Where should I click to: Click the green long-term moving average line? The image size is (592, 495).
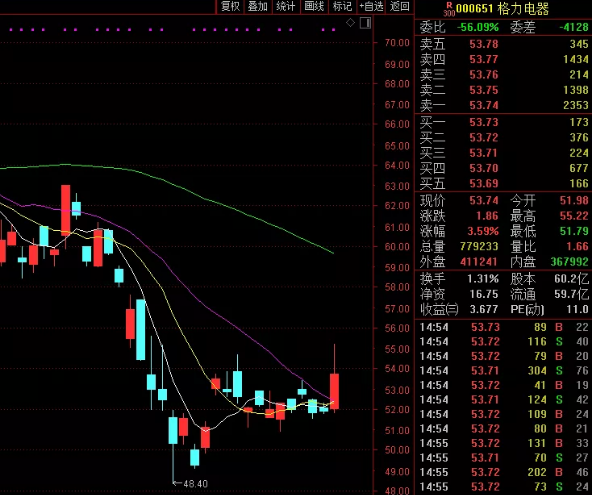point(211,200)
